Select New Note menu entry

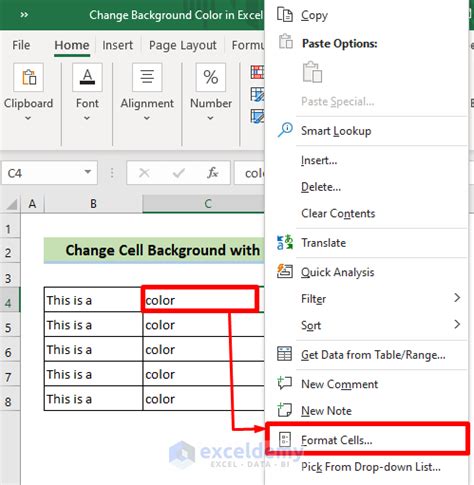[367, 411]
